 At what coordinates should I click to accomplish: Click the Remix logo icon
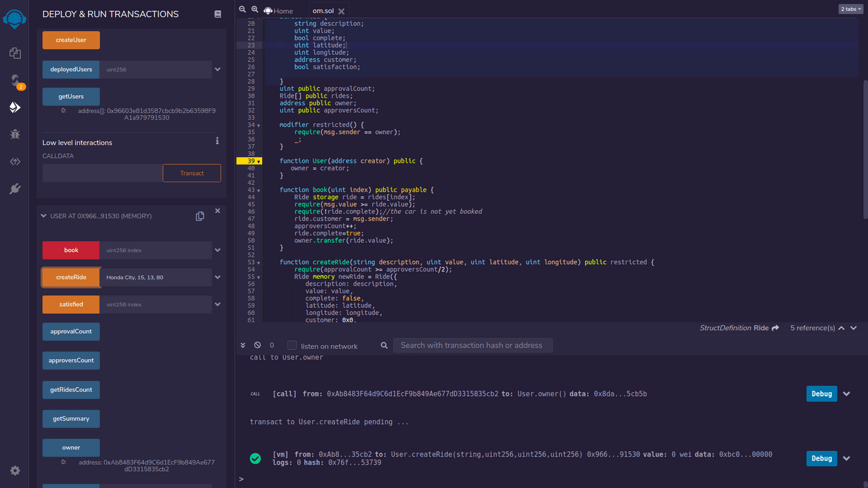point(14,19)
